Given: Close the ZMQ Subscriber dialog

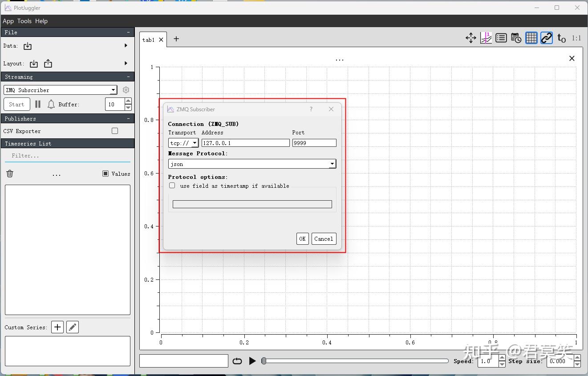Looking at the screenshot, I should coord(331,109).
